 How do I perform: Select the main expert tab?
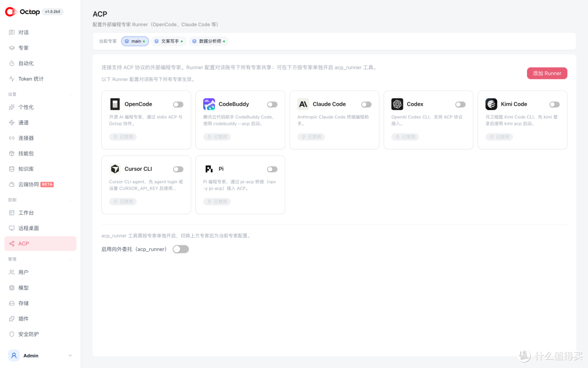coord(135,41)
